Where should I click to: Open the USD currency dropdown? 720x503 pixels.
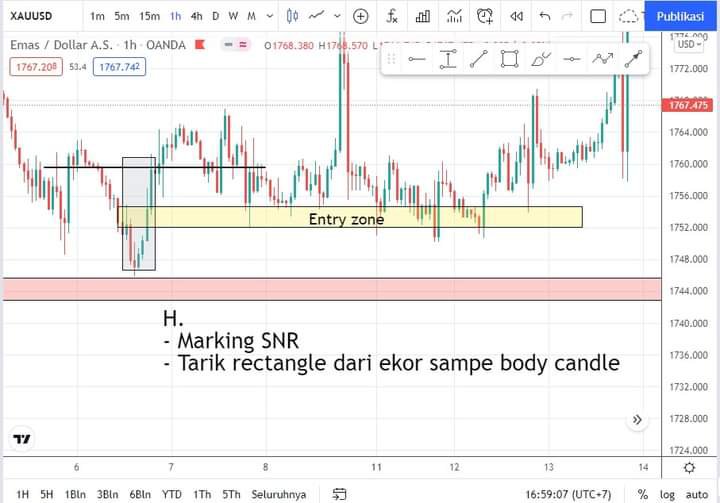coord(689,44)
